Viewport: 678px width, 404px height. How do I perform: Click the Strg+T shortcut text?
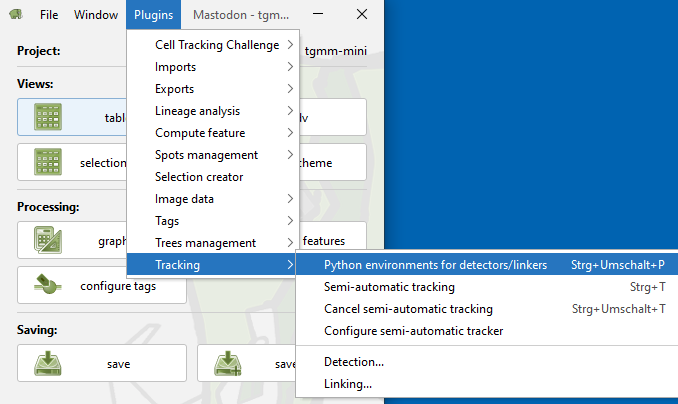[x=647, y=287]
